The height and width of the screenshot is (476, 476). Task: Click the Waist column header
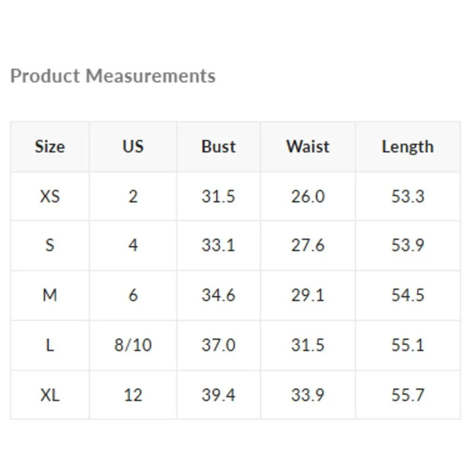[308, 147]
